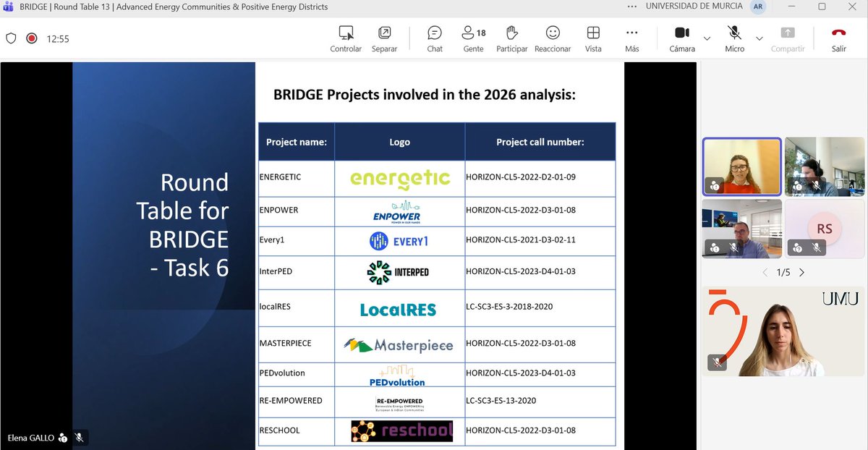The width and height of the screenshot is (868, 450).
Task: Select the man at desk video tile
Action: (741, 229)
